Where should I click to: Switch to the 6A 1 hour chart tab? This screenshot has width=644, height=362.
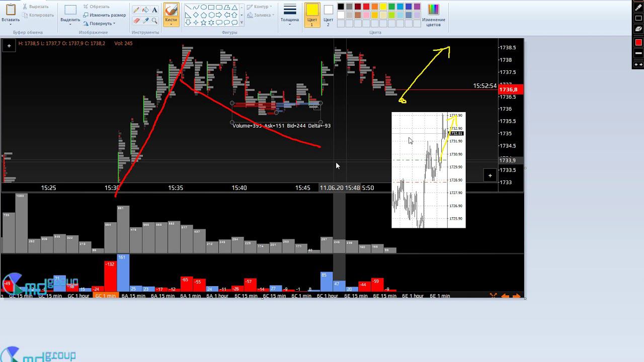pyautogui.click(x=217, y=296)
